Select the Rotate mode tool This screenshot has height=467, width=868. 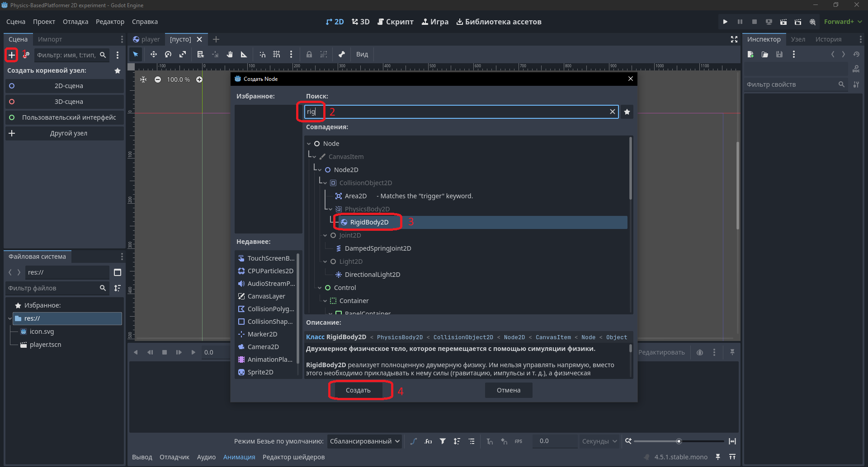point(168,54)
